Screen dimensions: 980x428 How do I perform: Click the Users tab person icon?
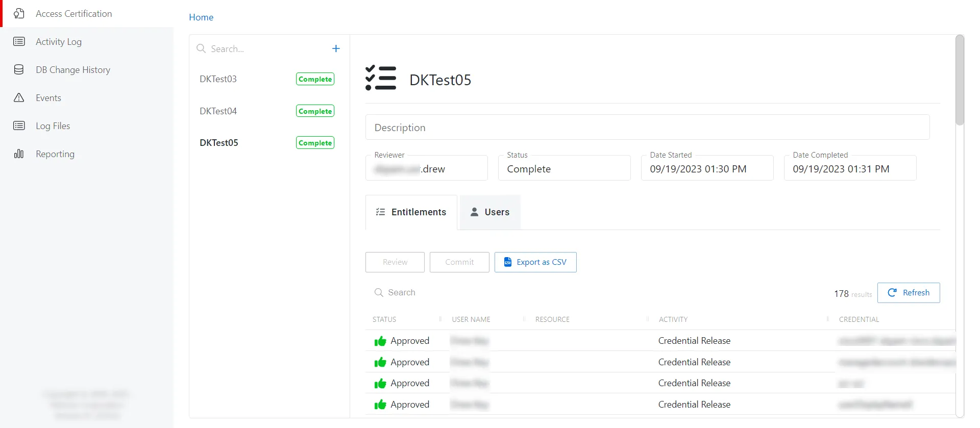pyautogui.click(x=474, y=212)
